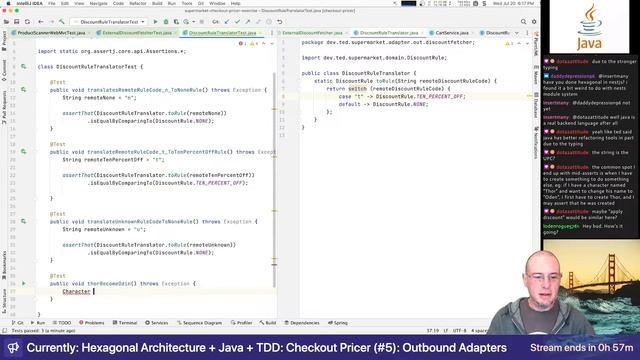The height and width of the screenshot is (360, 640).
Task: Open the Refactor menu
Action: point(138,3)
